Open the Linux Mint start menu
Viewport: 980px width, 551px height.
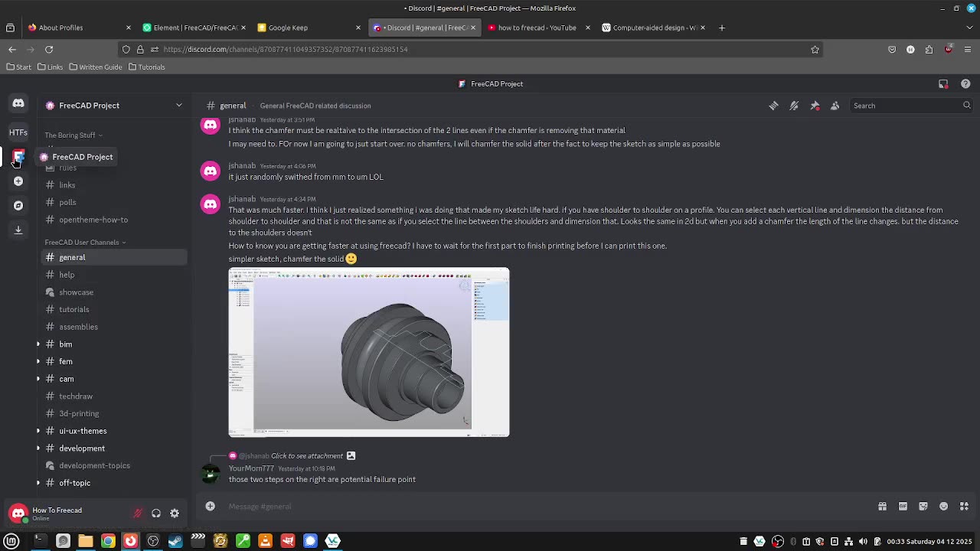[x=11, y=541]
